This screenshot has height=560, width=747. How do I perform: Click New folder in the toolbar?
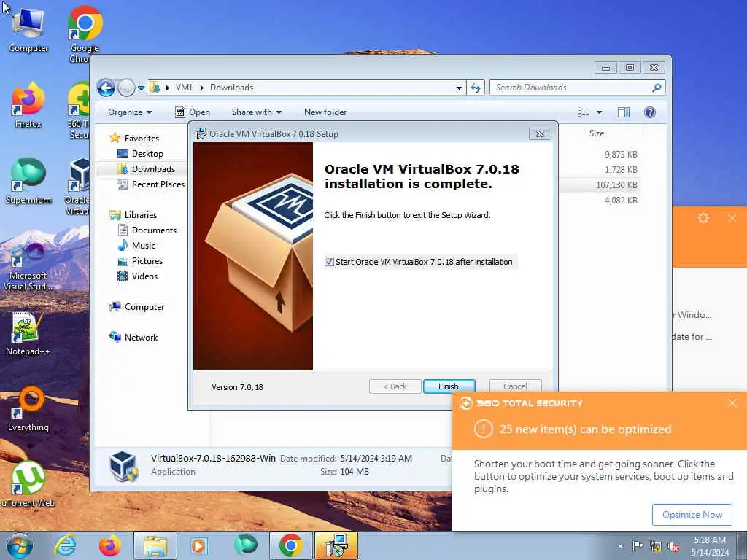(x=325, y=112)
